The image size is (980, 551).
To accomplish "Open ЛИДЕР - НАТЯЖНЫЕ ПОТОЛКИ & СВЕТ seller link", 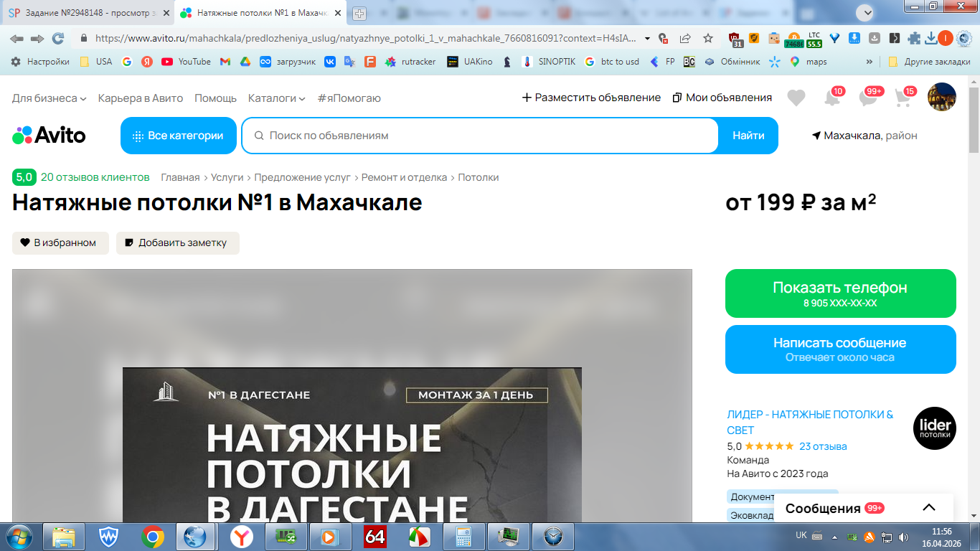I will (810, 423).
